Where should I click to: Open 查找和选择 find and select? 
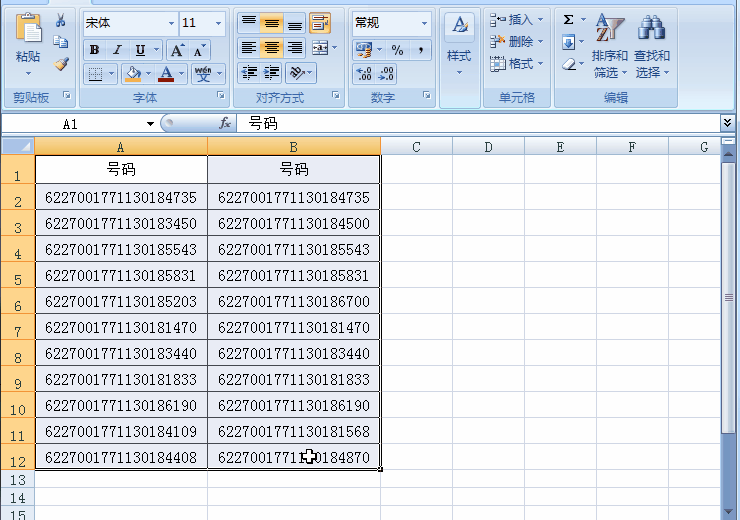[652, 46]
